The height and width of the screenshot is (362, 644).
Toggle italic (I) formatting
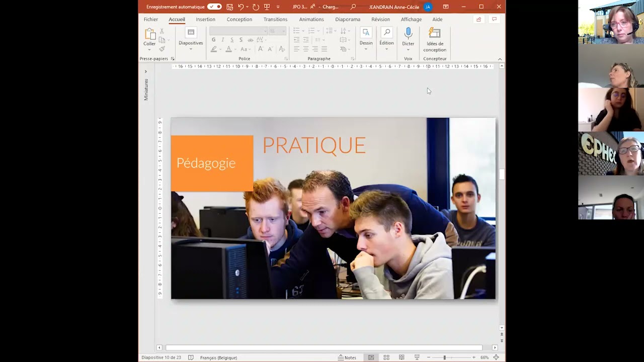[x=222, y=40]
